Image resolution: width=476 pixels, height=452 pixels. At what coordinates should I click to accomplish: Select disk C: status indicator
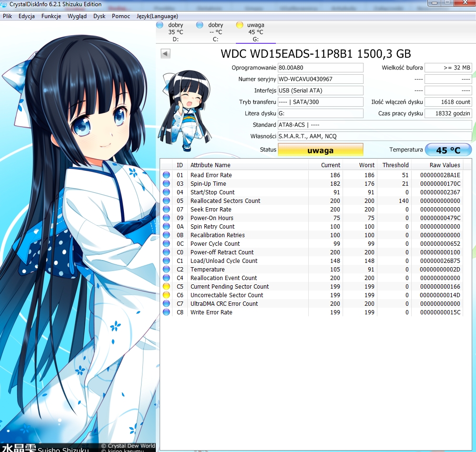[200, 25]
